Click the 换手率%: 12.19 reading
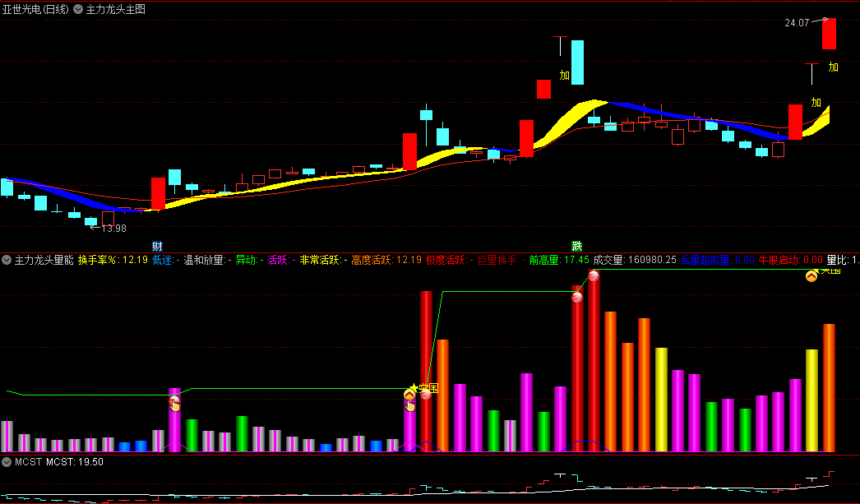Viewport: 860px width, 504px height. [113, 260]
